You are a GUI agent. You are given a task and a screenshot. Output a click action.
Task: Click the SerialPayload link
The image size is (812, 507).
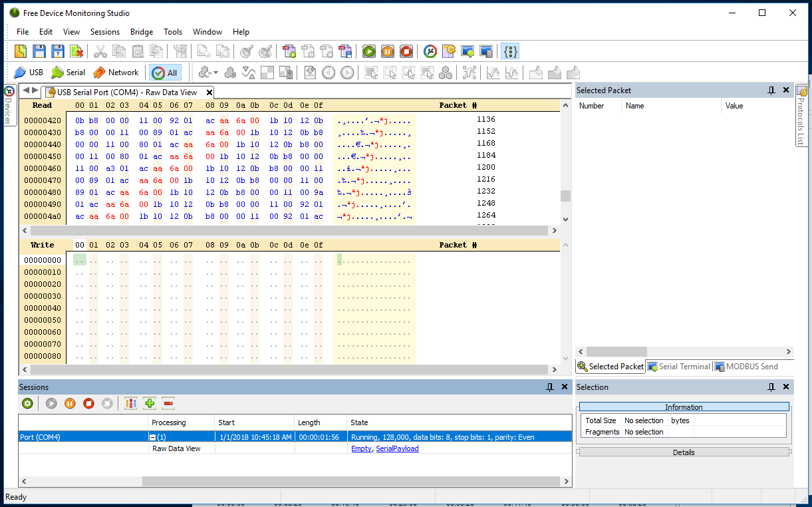(397, 448)
